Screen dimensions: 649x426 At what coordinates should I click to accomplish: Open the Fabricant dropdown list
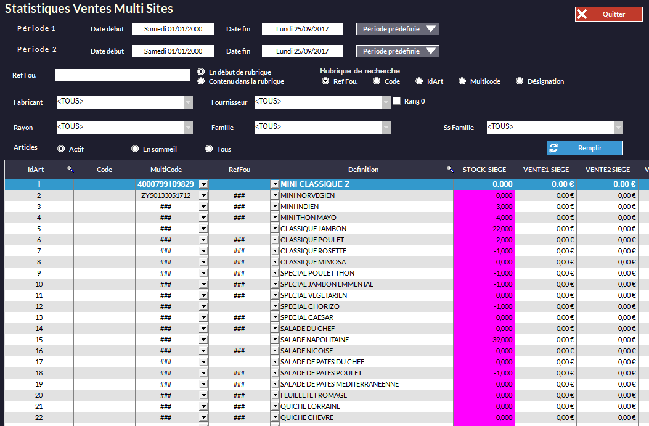[189, 102]
